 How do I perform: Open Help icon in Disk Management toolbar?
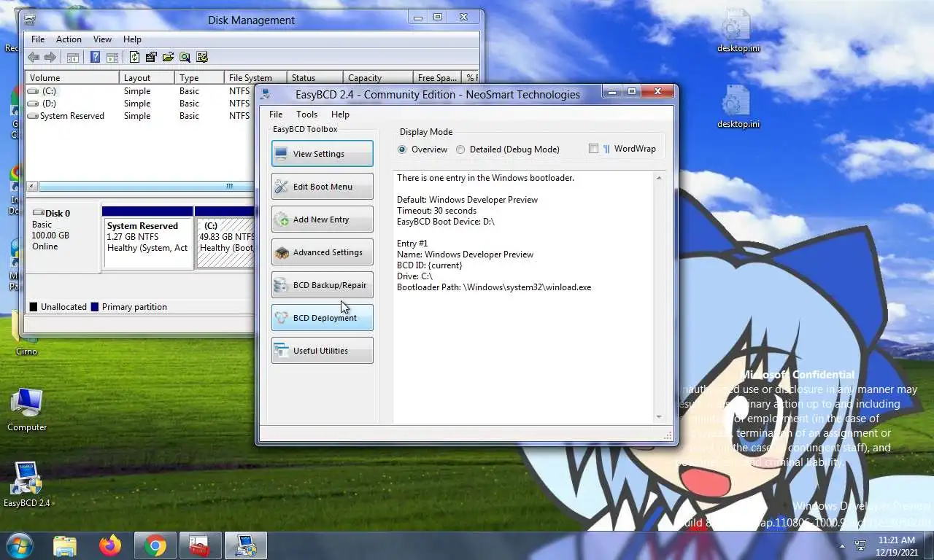[x=96, y=58]
